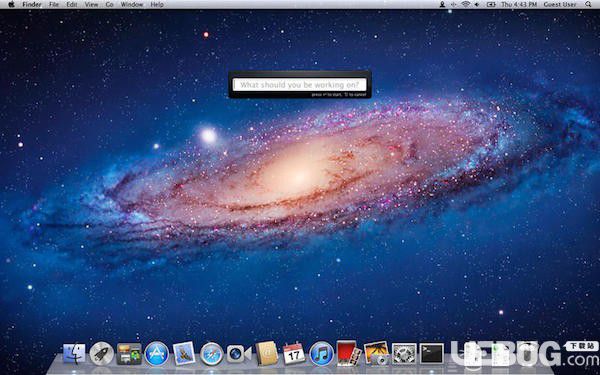Click the battery status icon
The width and height of the screenshot is (600, 375).
(x=491, y=4)
